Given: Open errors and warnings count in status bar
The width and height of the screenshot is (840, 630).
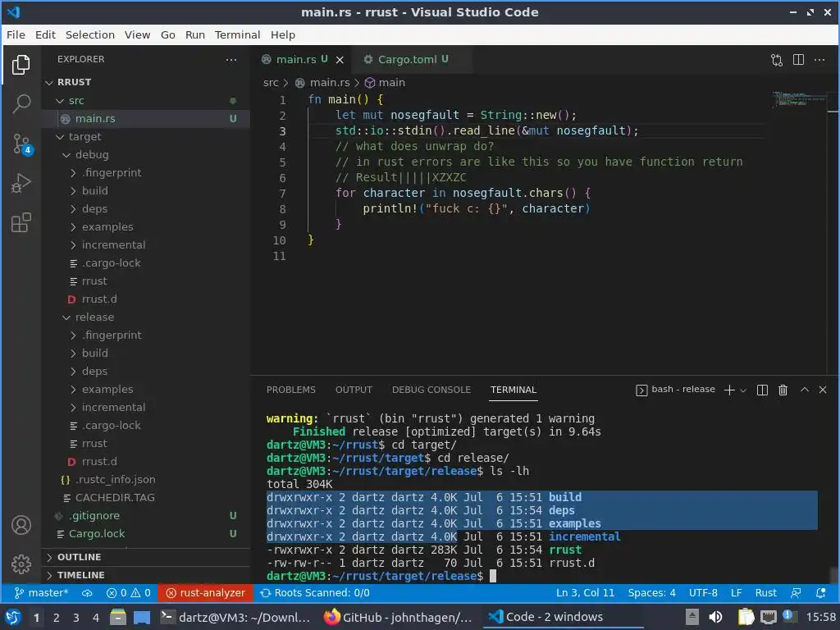Looking at the screenshot, I should tap(129, 592).
